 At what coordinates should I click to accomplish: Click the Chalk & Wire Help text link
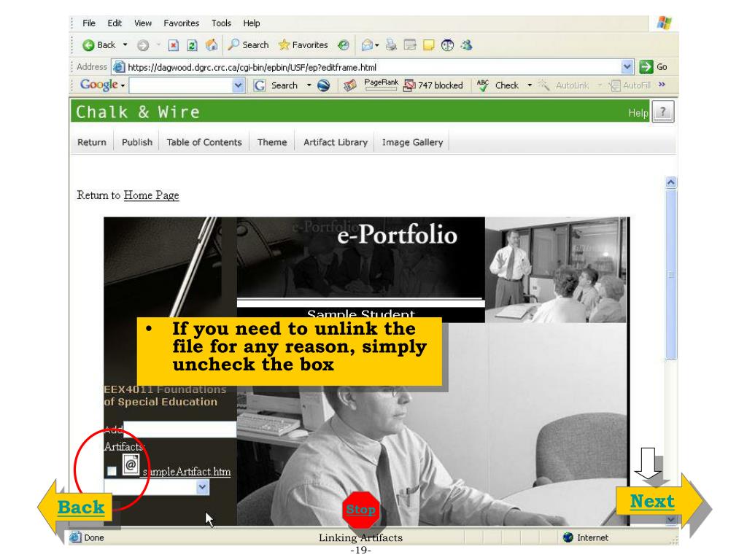pyautogui.click(x=638, y=113)
